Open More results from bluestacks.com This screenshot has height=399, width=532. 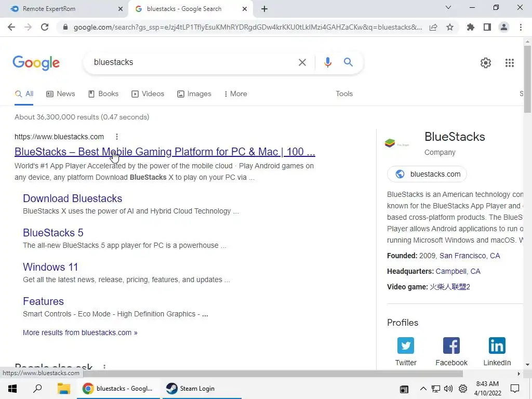pos(80,333)
